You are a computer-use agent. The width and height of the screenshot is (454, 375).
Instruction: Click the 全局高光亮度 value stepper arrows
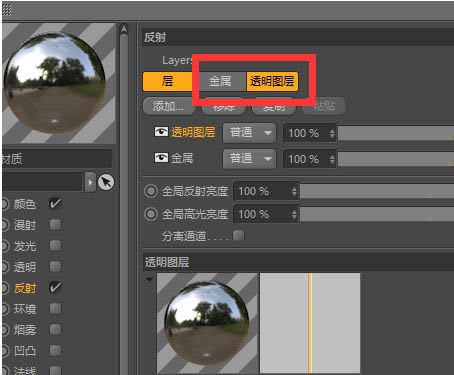pyautogui.click(x=294, y=214)
